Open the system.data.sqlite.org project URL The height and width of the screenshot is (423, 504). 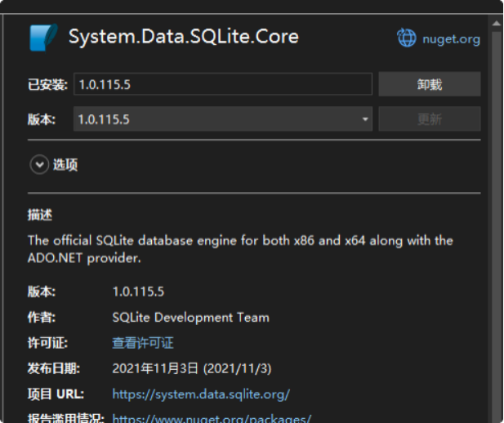click(201, 394)
